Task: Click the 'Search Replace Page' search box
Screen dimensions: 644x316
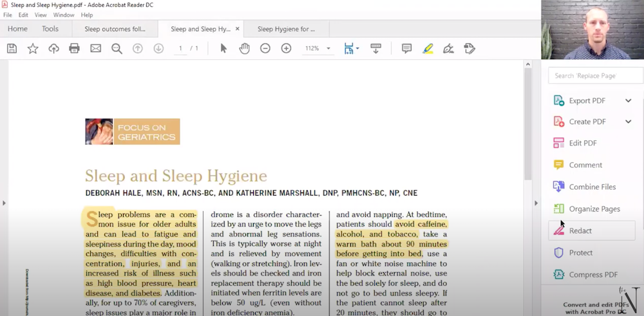Action: coord(596,75)
